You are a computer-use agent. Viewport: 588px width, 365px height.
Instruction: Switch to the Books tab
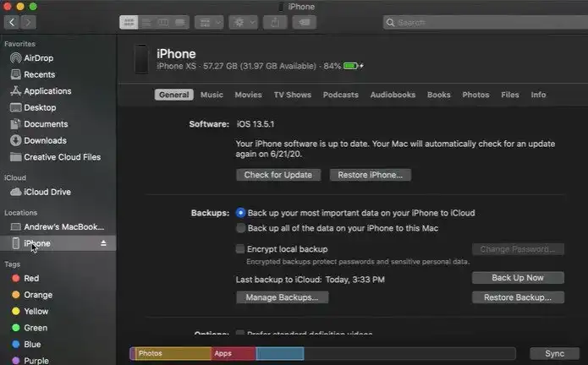[x=439, y=95]
